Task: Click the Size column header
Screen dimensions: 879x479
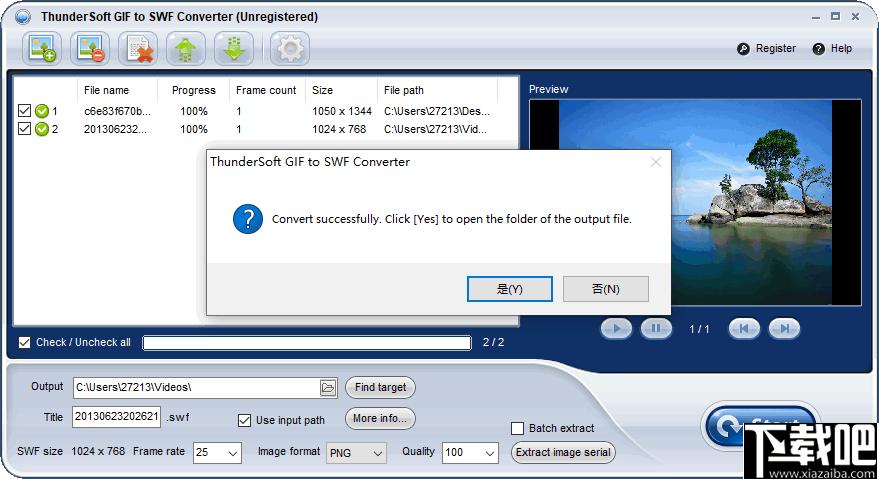Action: pos(322,90)
